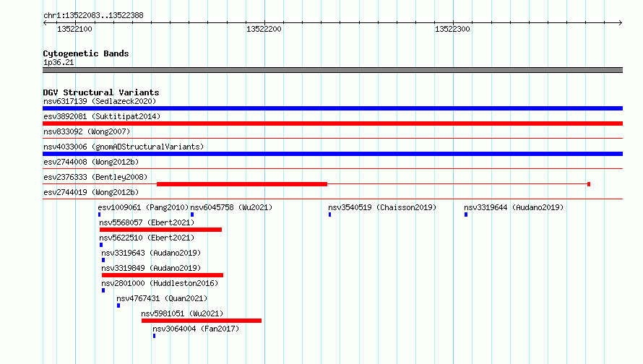Click blue marker under nsv6045758

coord(192,214)
